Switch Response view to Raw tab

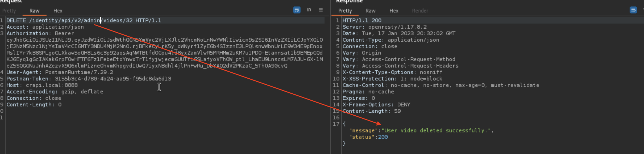click(x=370, y=11)
